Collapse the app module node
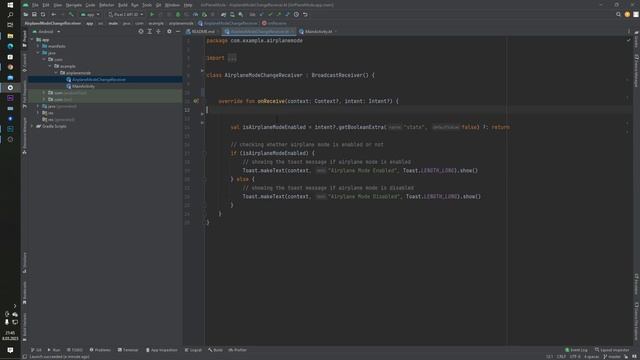Image resolution: width=640 pixels, height=360 pixels. point(32,40)
